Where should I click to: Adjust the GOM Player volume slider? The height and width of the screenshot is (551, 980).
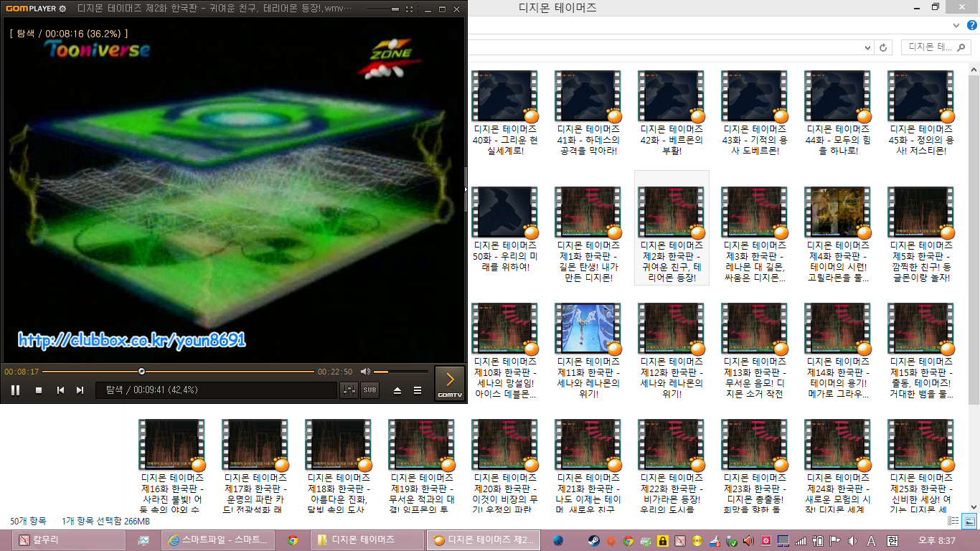coord(400,372)
